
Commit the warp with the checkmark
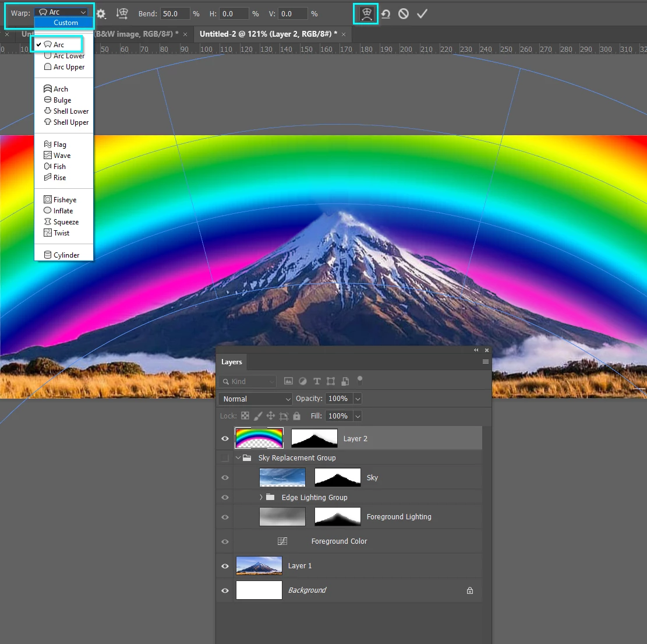[422, 14]
